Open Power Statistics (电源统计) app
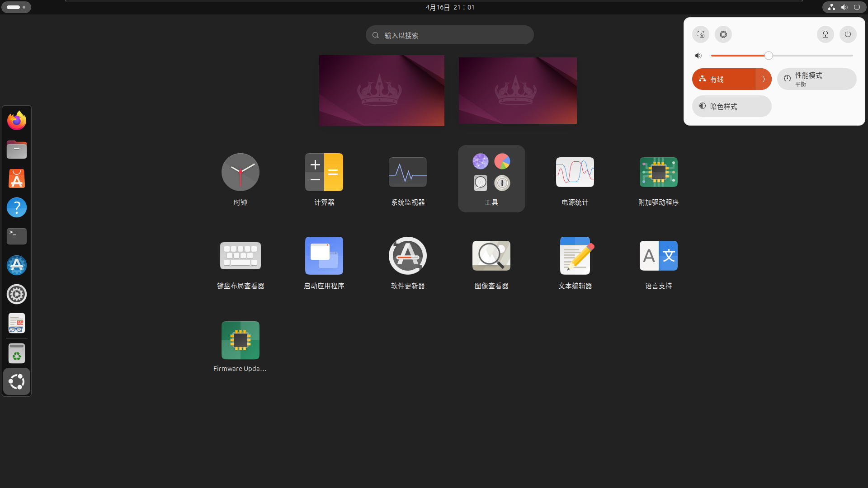The image size is (868, 488). coord(575,172)
